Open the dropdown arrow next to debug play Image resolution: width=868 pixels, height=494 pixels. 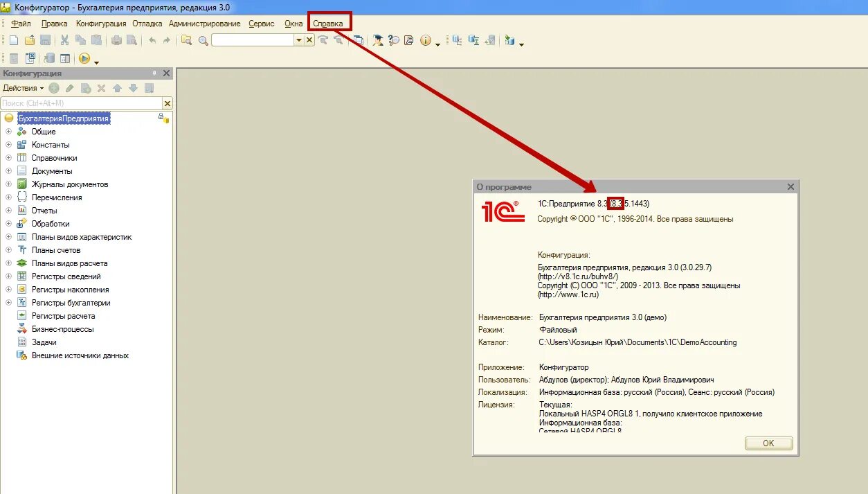(x=96, y=62)
